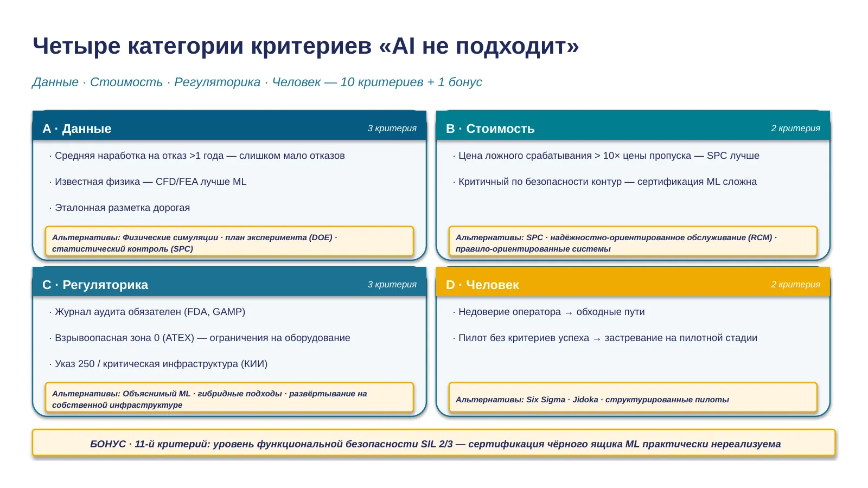Select bullet «Цена ложного срабатывания > 10× цены пропуска»
868x488 pixels.
coord(606,156)
